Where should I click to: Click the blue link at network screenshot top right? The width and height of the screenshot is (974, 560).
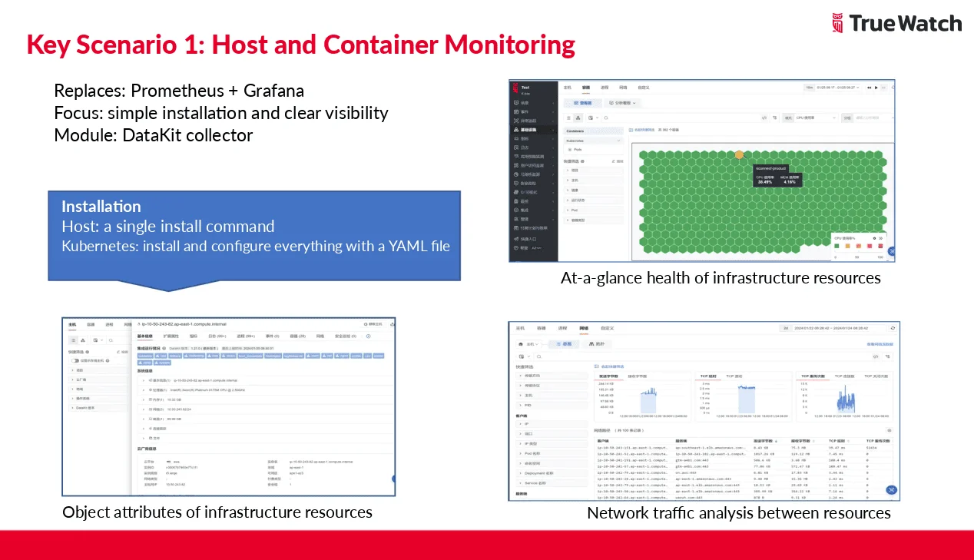(880, 344)
